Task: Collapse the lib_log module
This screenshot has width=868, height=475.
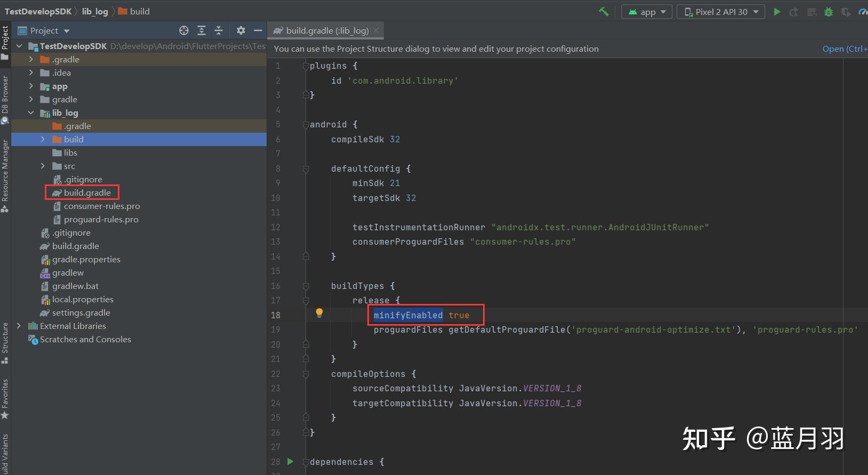Action: coord(31,112)
